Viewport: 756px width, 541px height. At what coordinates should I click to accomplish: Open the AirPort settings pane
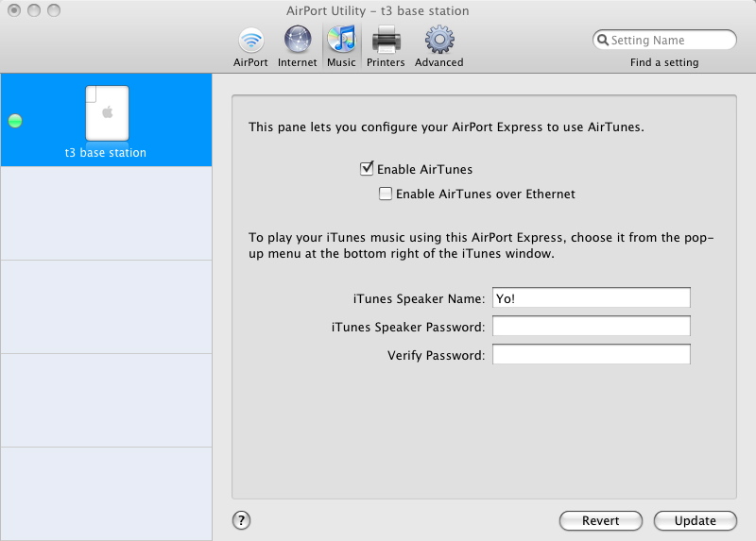[x=250, y=47]
